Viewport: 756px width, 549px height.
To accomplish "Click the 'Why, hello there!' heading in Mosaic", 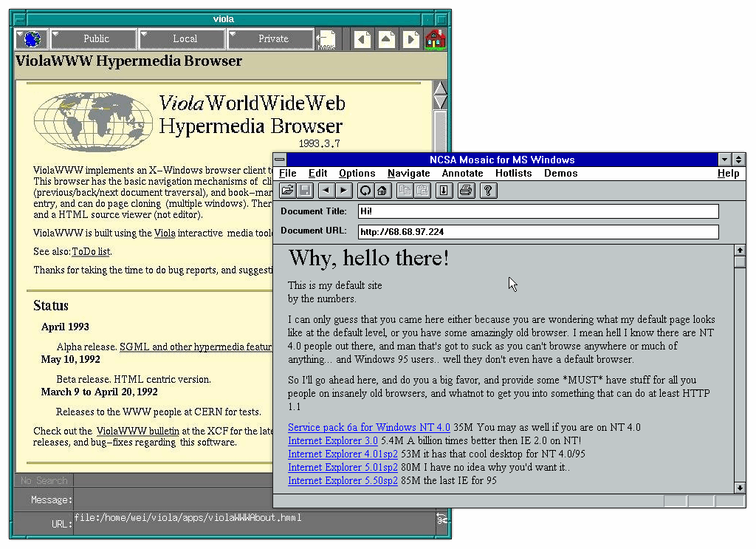I will (x=369, y=259).
